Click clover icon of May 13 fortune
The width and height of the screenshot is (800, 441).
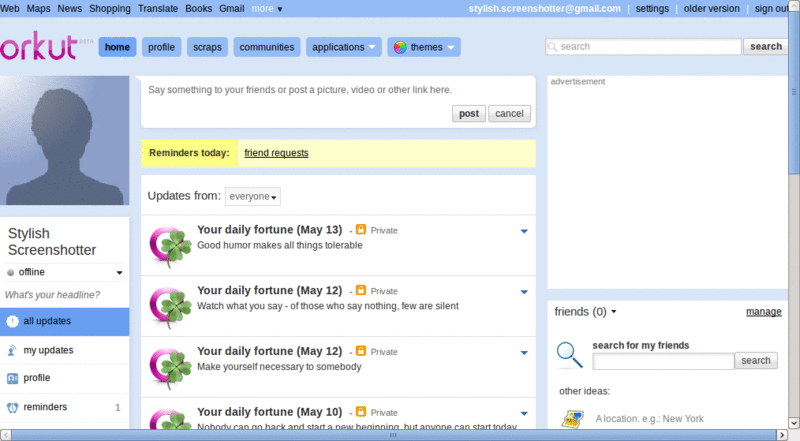tap(170, 246)
